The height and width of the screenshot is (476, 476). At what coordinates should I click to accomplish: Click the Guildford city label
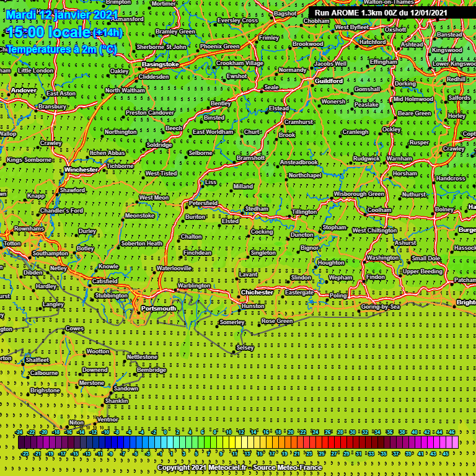[328, 81]
